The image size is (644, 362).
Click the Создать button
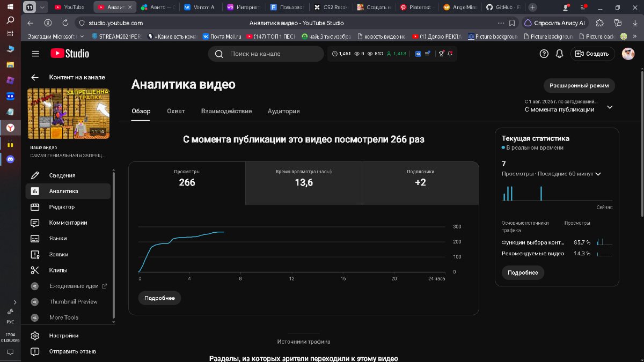[592, 54]
